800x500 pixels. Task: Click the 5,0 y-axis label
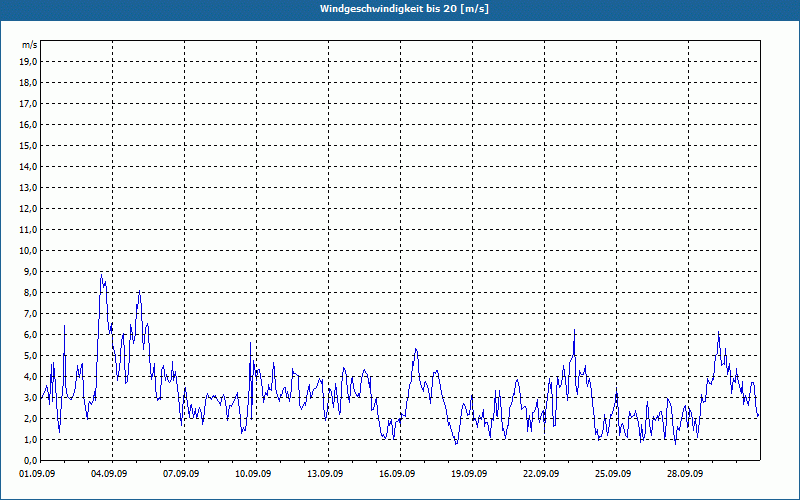pyautogui.click(x=30, y=356)
